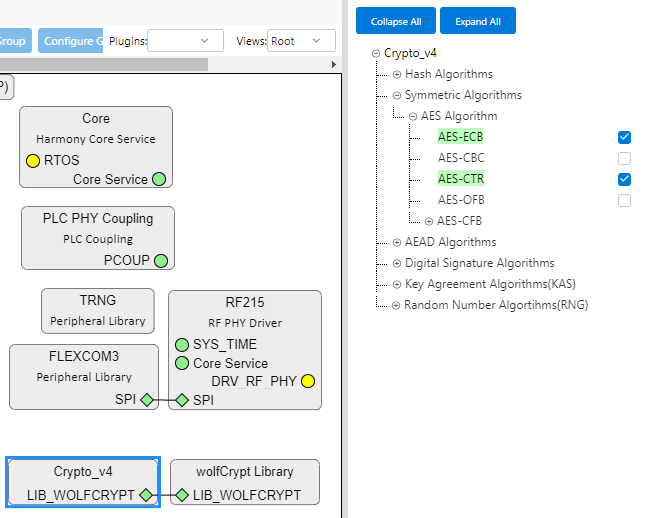Click the horizontal scrollbar right arrow
667x518 pixels.
point(334,64)
